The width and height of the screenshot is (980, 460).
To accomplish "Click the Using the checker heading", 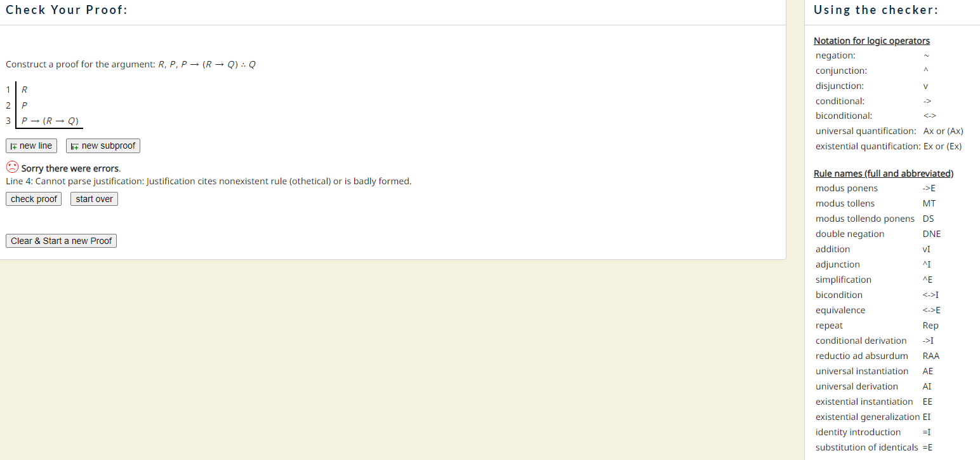I will point(876,10).
